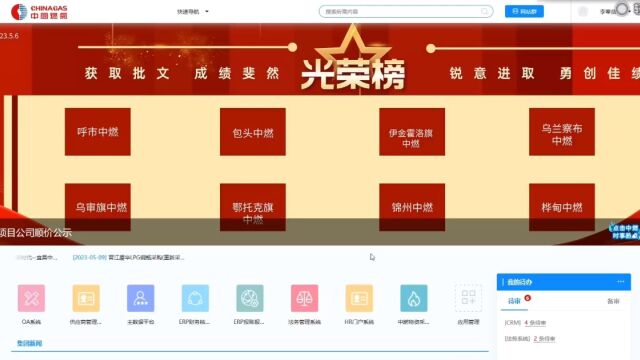Expand the 快速导航 dropdown
This screenshot has height=360, width=640.
pyautogui.click(x=193, y=11)
